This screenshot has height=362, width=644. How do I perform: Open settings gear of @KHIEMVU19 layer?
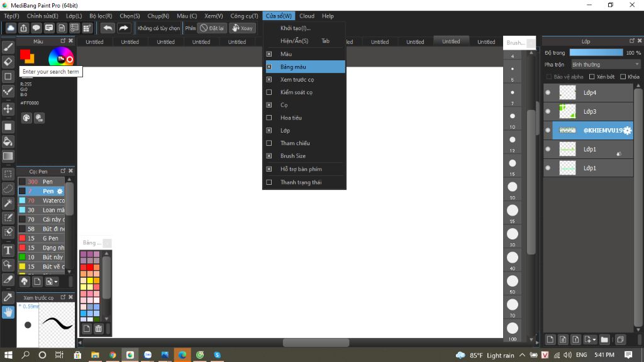click(x=627, y=131)
